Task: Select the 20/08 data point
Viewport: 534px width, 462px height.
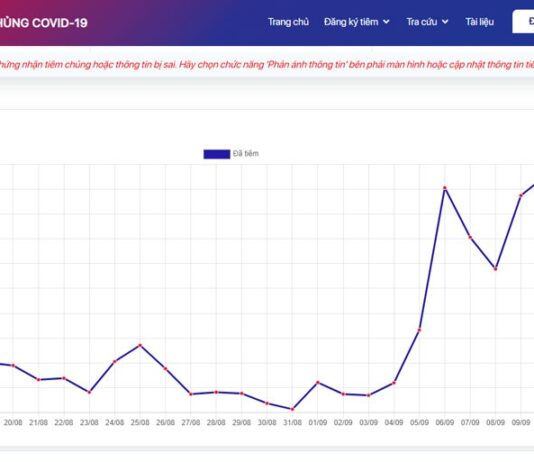Action: pos(13,365)
